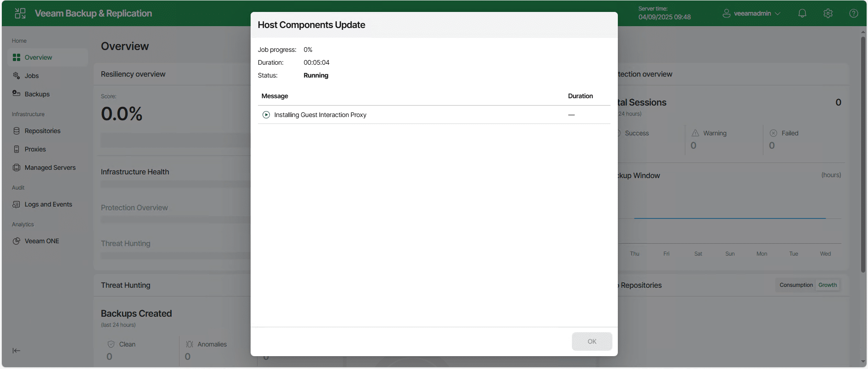Click the Veeam ONE chart icon
Screen dimensions: 868x369
pos(17,241)
